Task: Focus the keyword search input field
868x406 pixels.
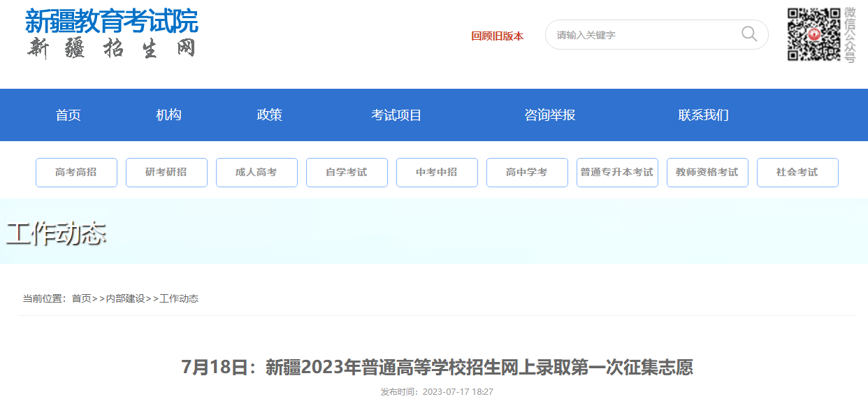Action: click(643, 35)
